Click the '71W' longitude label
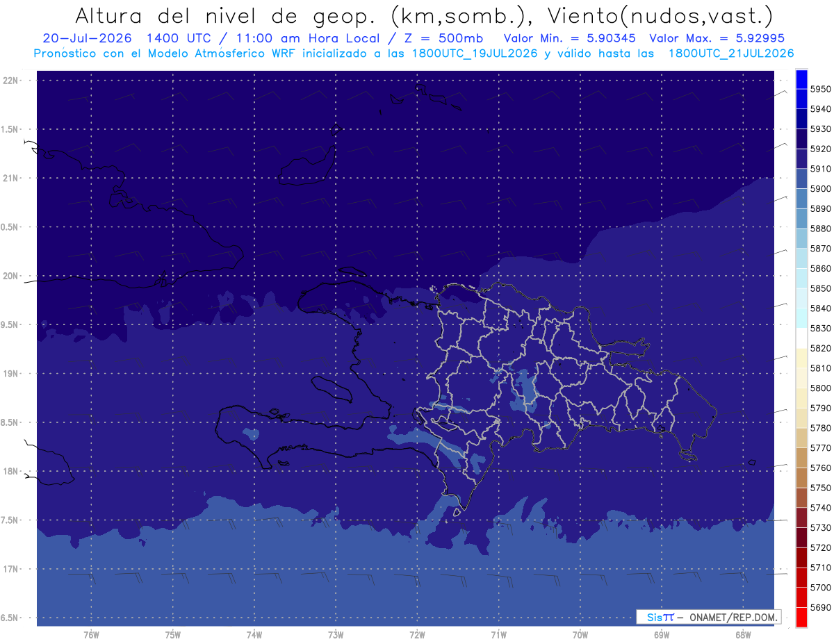This screenshot has height=644, width=834. point(498,635)
